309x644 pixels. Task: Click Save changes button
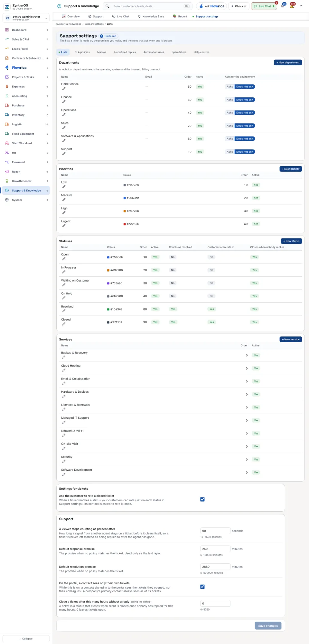[268, 626]
